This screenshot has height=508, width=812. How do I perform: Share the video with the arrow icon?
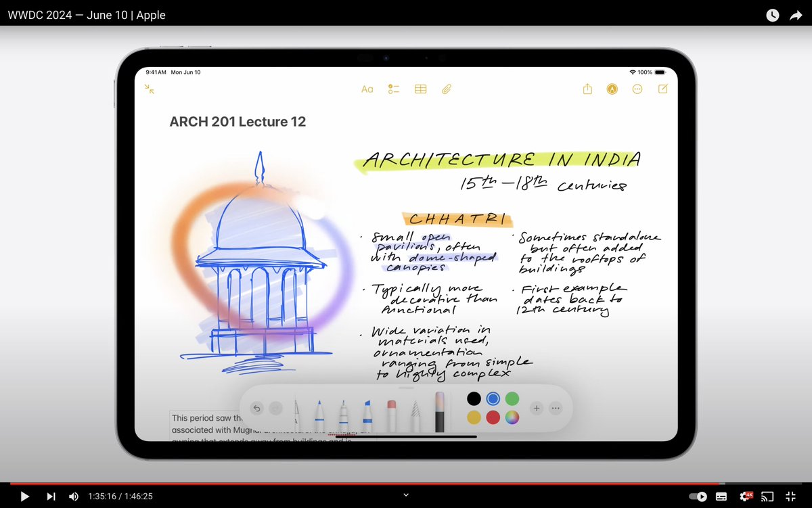coord(796,15)
